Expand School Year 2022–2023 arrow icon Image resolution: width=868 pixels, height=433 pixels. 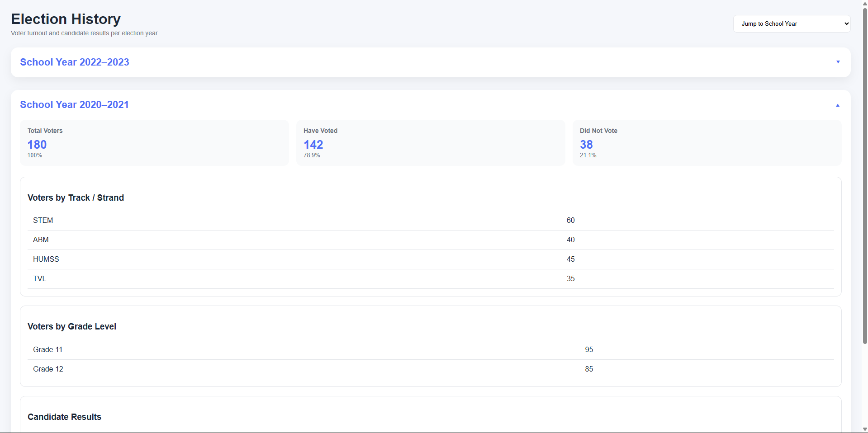click(x=838, y=62)
